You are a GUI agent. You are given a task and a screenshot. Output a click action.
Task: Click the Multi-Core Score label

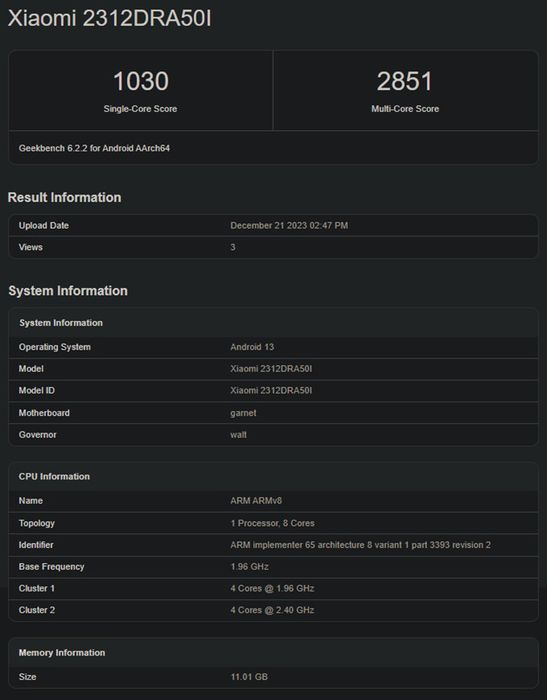click(x=405, y=109)
